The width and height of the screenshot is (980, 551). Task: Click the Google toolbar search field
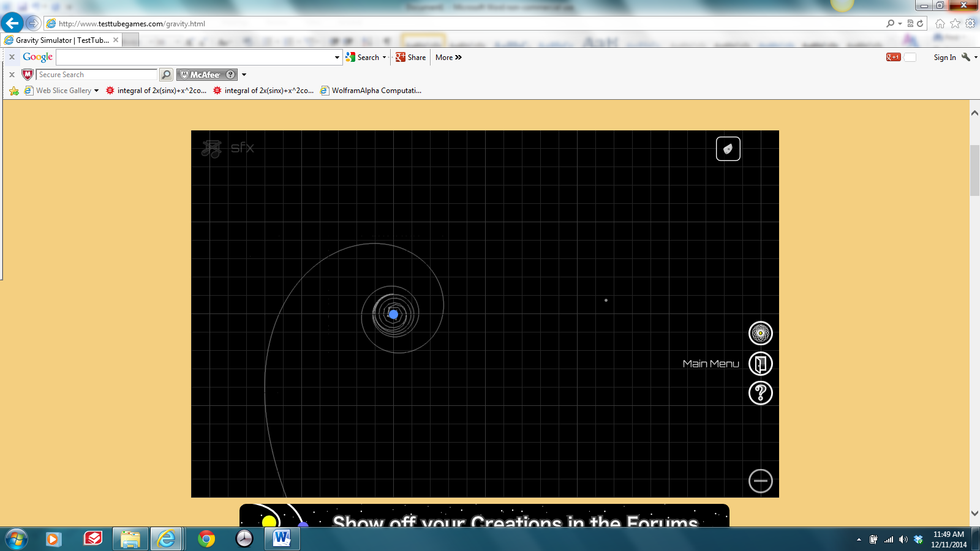pyautogui.click(x=195, y=57)
